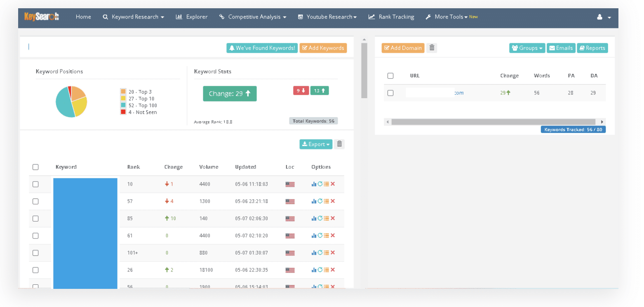This screenshot has width=644, height=307.
Task: Click the keyword positions pie chart
Action: click(x=71, y=102)
